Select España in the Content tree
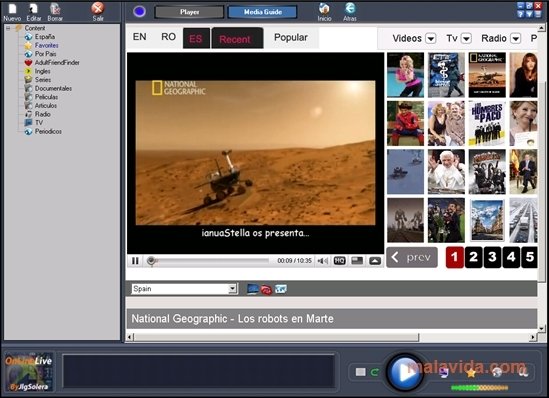 click(45, 37)
